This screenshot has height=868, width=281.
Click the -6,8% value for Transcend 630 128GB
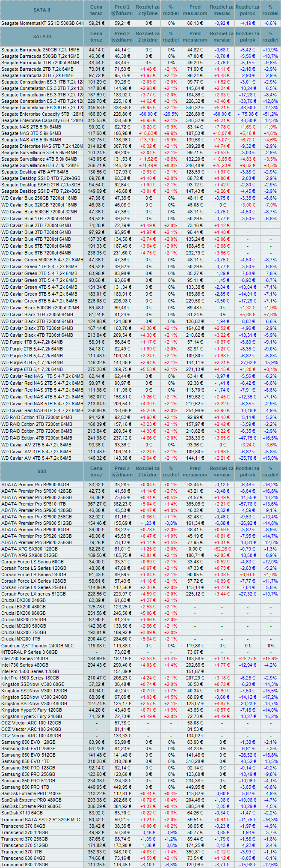[171, 865]
